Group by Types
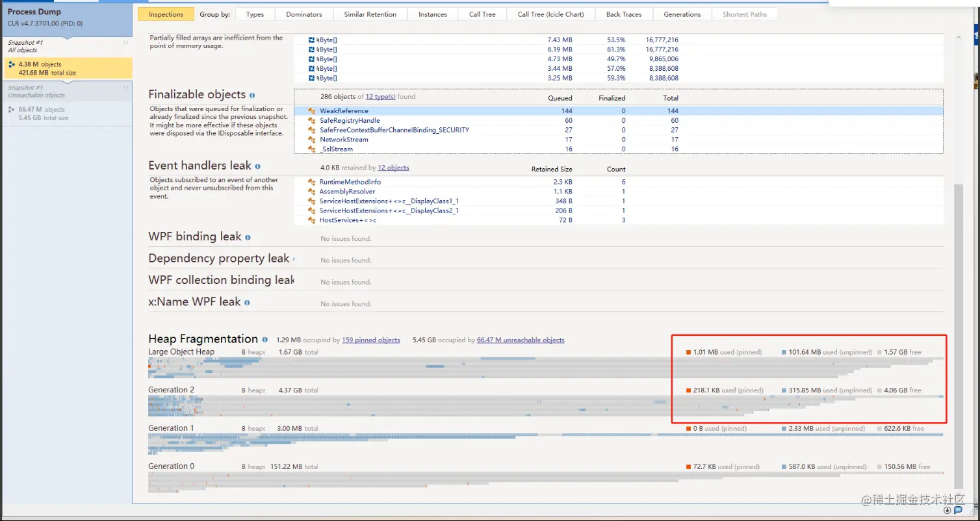Screen dimensions: 980x521 pos(255,14)
